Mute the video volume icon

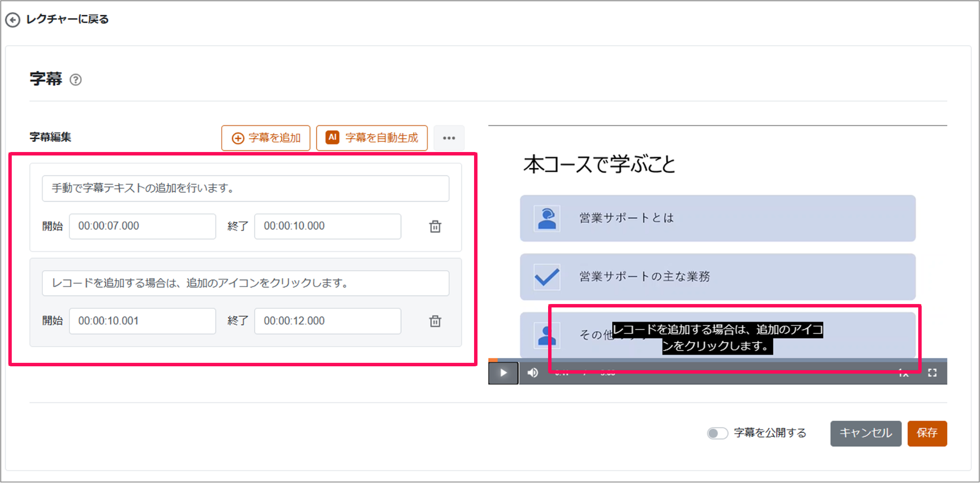[x=533, y=373]
